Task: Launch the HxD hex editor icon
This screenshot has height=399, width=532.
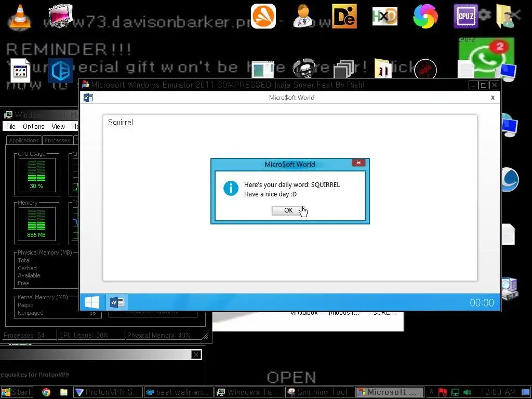Action: pyautogui.click(x=385, y=16)
